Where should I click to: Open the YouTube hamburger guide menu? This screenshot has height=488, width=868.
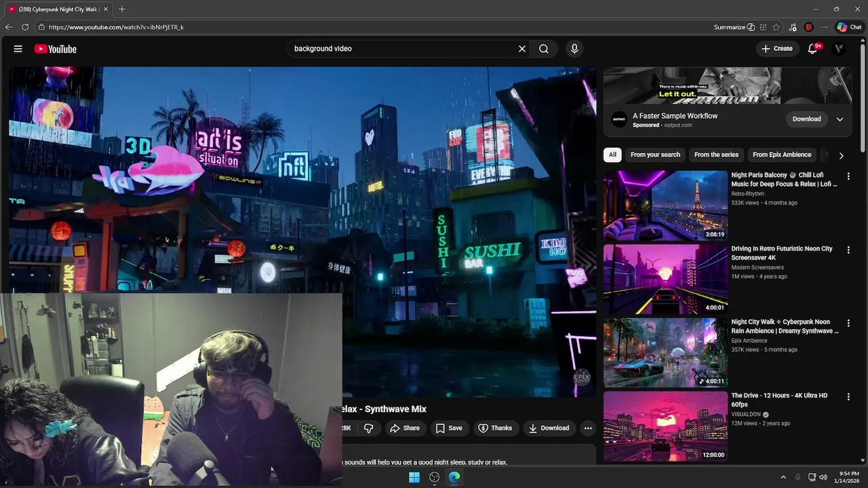point(18,49)
